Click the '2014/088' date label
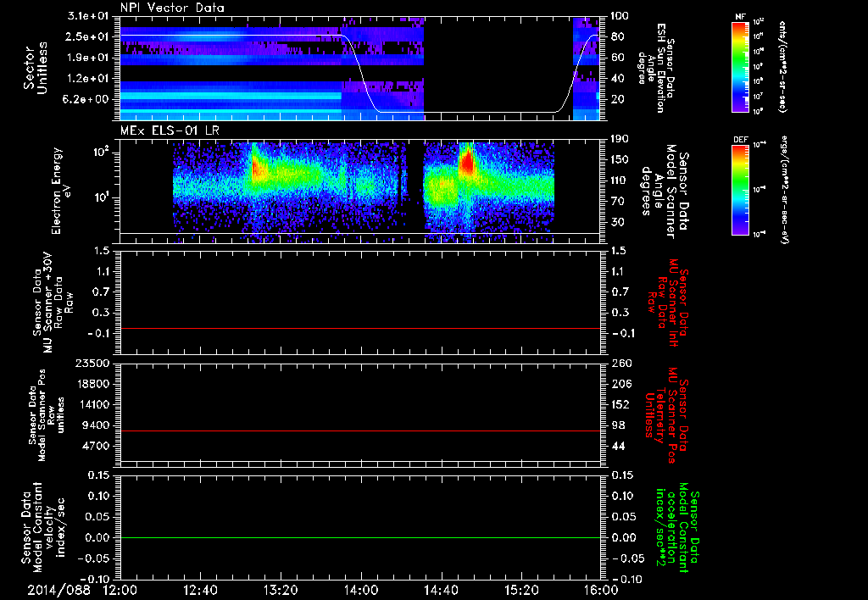This screenshot has width=868, height=600. [58, 590]
